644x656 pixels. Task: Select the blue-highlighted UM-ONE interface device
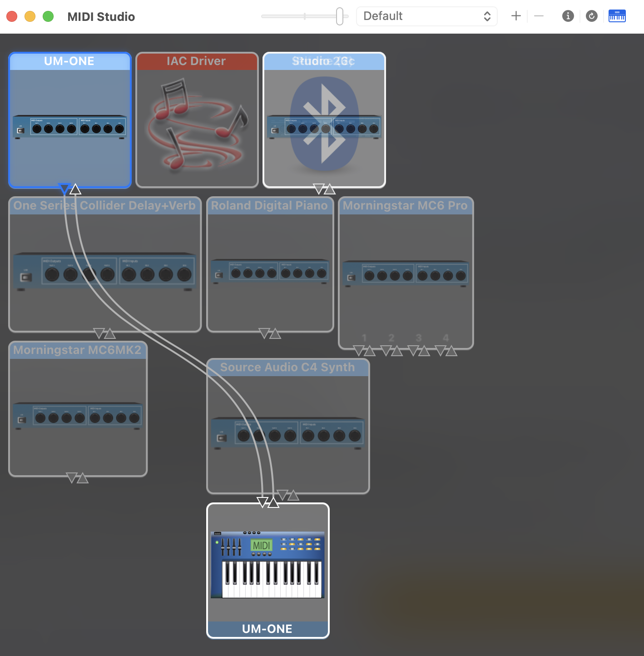(x=70, y=120)
